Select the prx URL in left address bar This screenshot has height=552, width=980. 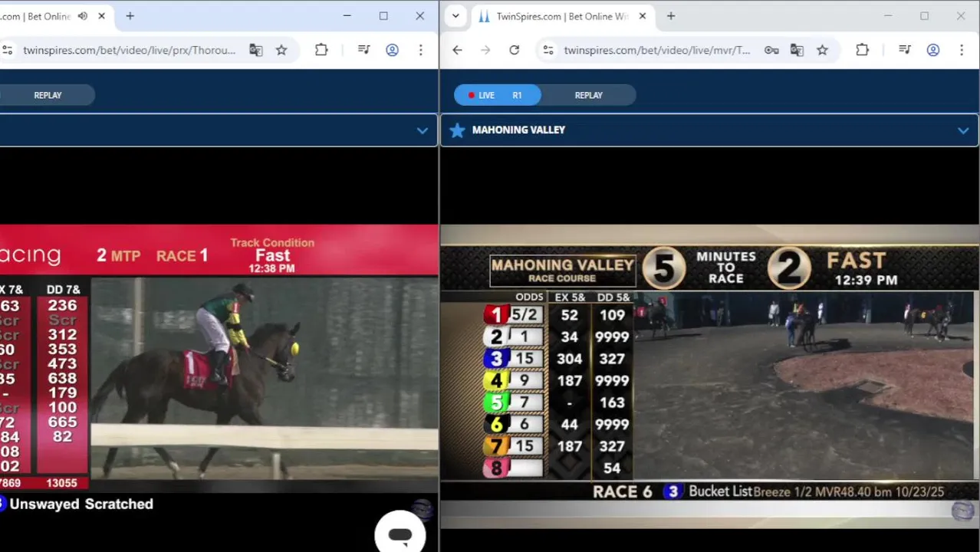(x=129, y=50)
